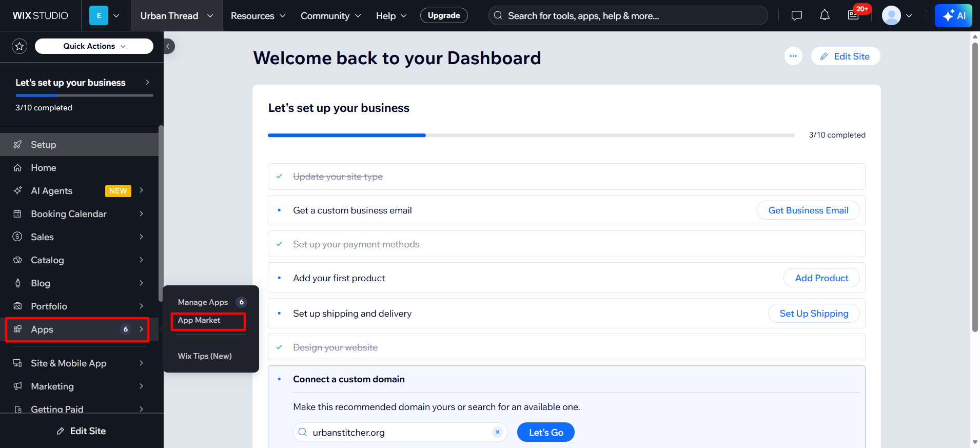Open the Resources menu
980x448 pixels.
(258, 16)
